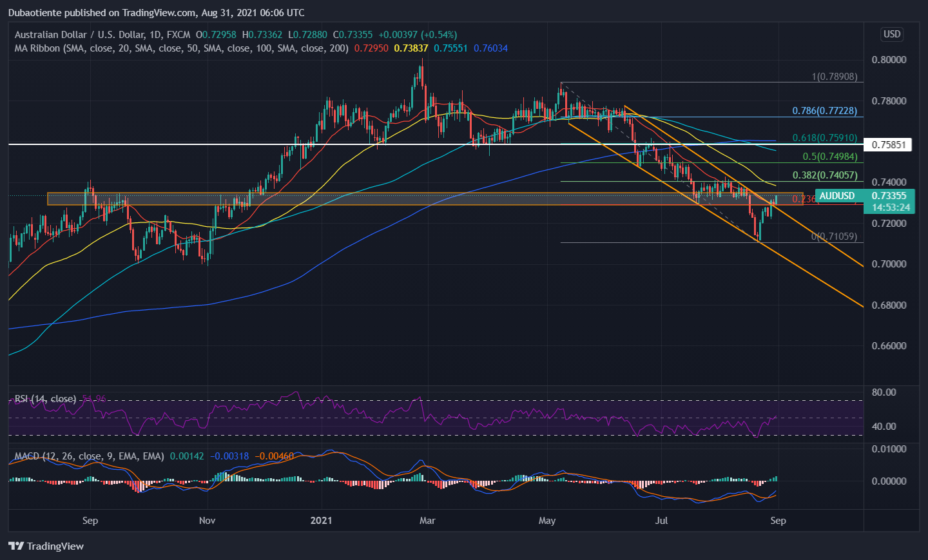The height and width of the screenshot is (560, 928).
Task: Select the 0.75851 horizontal line price label
Action: pos(889,144)
